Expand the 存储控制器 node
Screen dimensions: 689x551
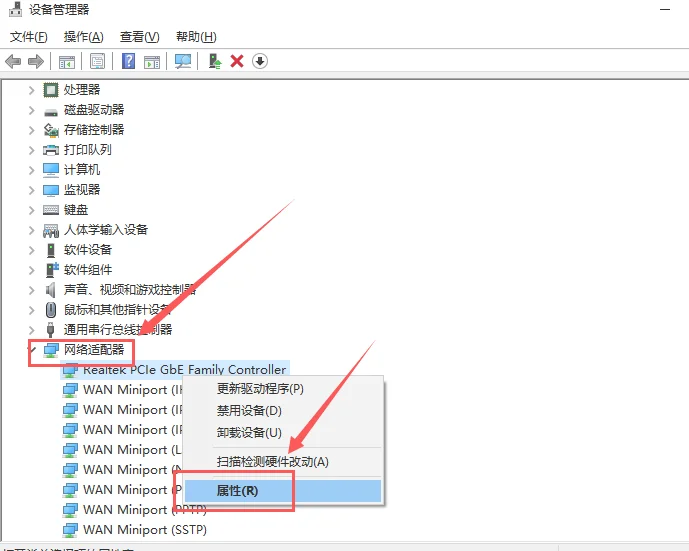click(31, 130)
